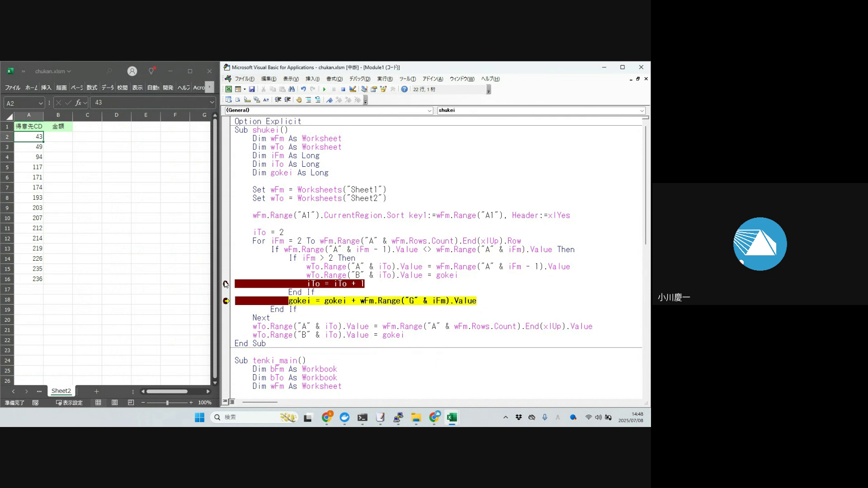
Task: Click the Run Sub (play) icon in VBA toolbar
Action: 324,89
